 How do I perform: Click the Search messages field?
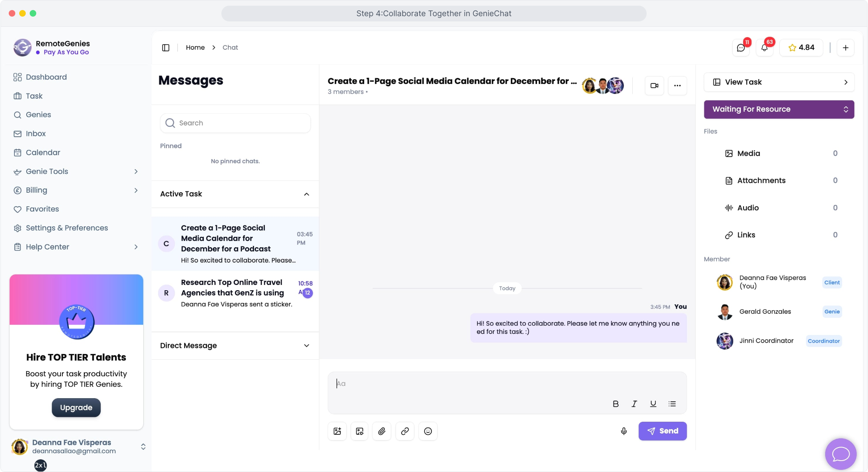(236, 123)
